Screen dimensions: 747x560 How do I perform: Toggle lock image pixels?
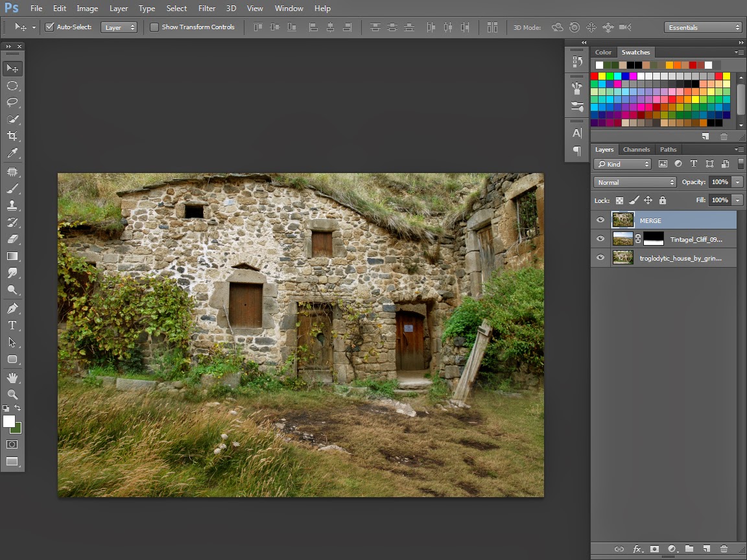click(634, 200)
